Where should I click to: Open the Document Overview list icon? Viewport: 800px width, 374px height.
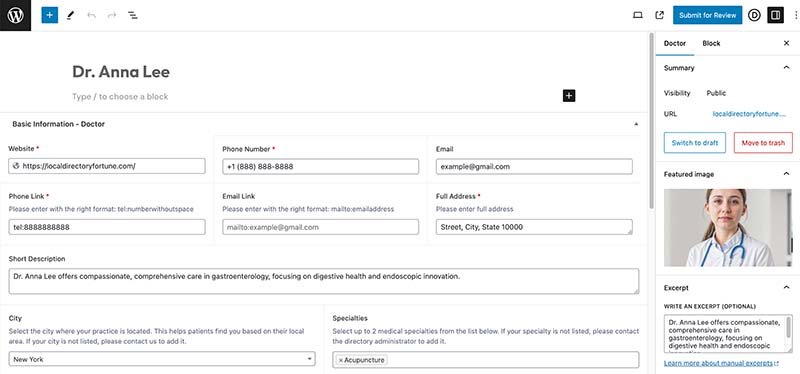[133, 15]
